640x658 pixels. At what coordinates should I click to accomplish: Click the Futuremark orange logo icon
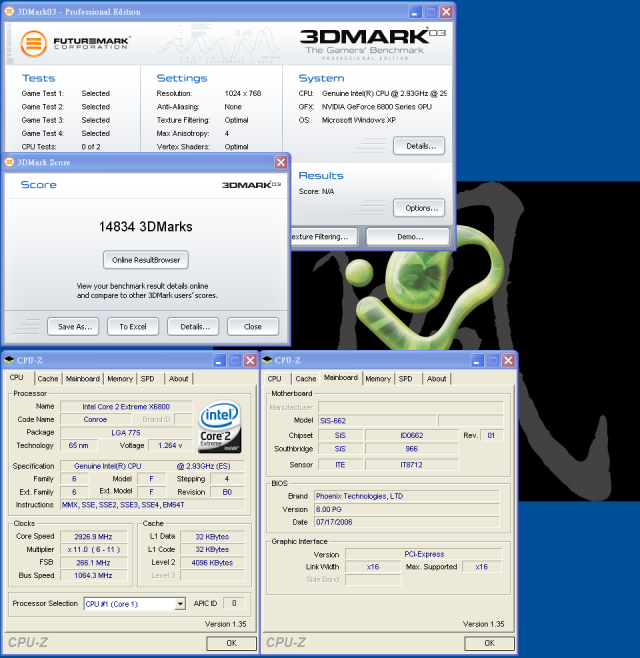34,44
